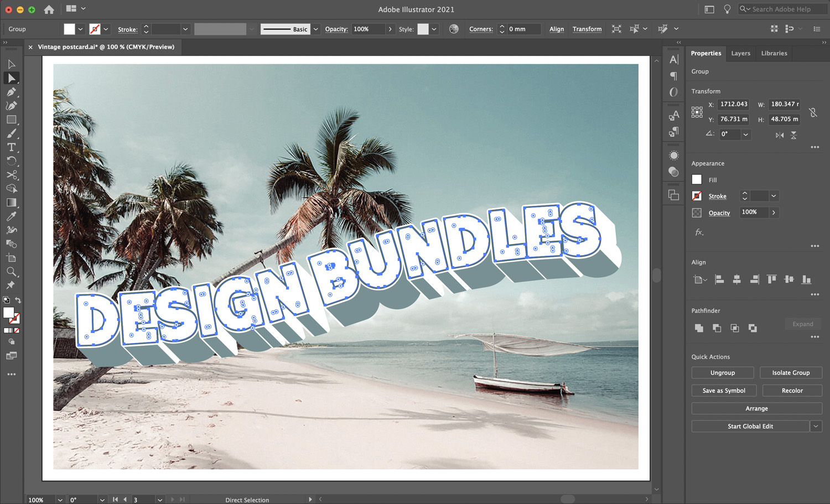The image size is (830, 504).
Task: Expand Opacity options arrow in control bar
Action: click(x=390, y=29)
